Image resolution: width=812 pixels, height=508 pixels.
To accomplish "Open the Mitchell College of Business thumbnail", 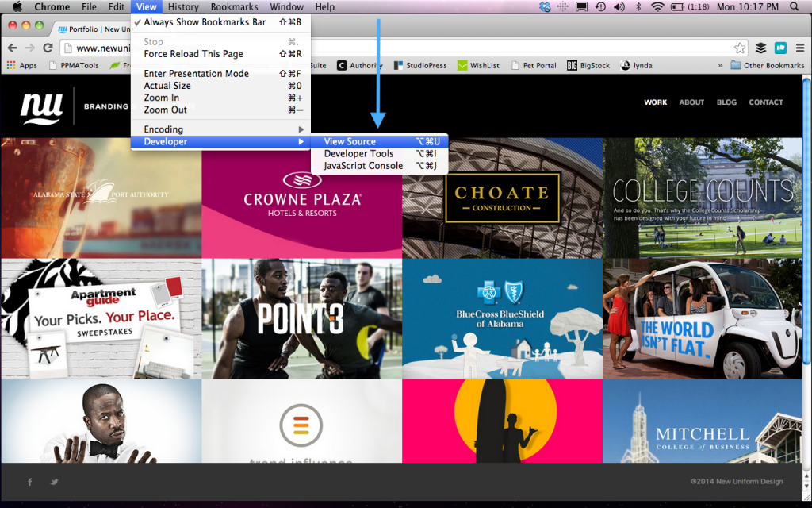I will (x=703, y=421).
